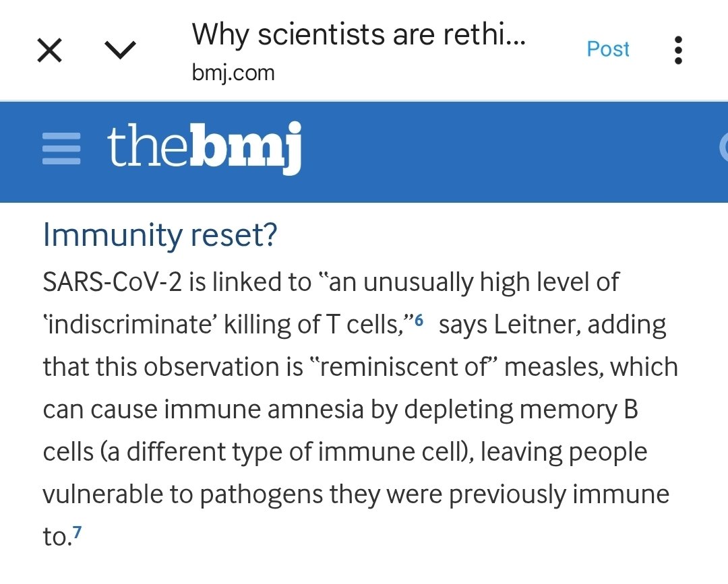Click the name "Leitner" in the article
728x584 pixels.
point(533,325)
